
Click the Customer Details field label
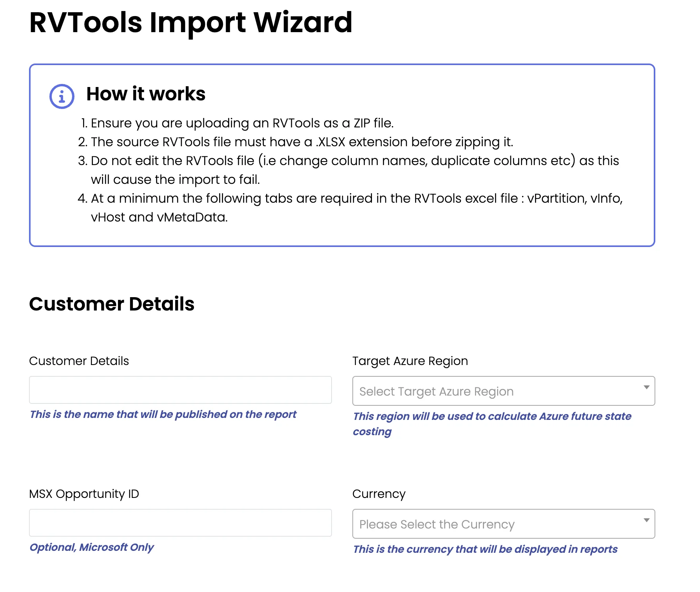pos(79,361)
